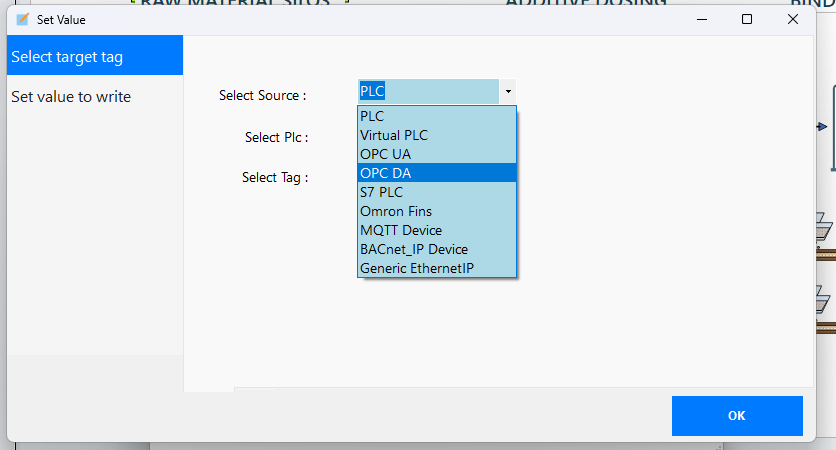The width and height of the screenshot is (836, 450).
Task: Click the Select Source label
Action: [x=262, y=96]
